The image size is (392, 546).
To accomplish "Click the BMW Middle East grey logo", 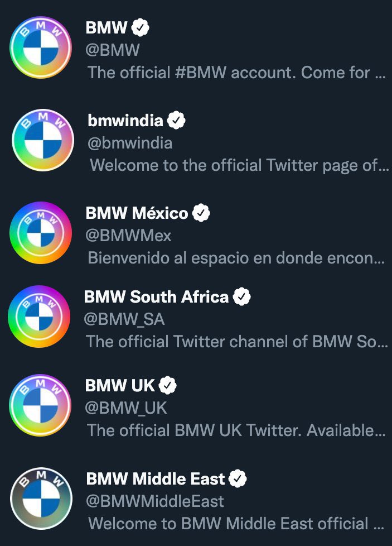I will pos(42,498).
